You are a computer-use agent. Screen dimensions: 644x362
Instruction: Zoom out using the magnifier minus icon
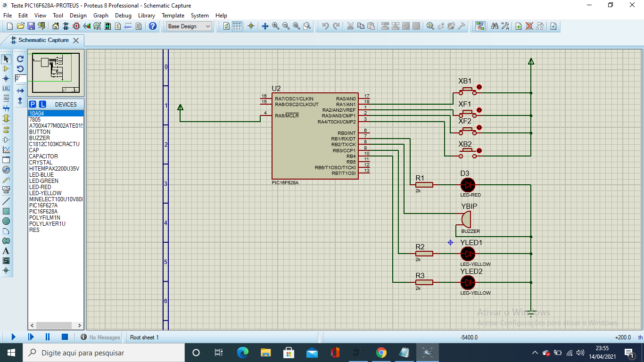point(286,26)
